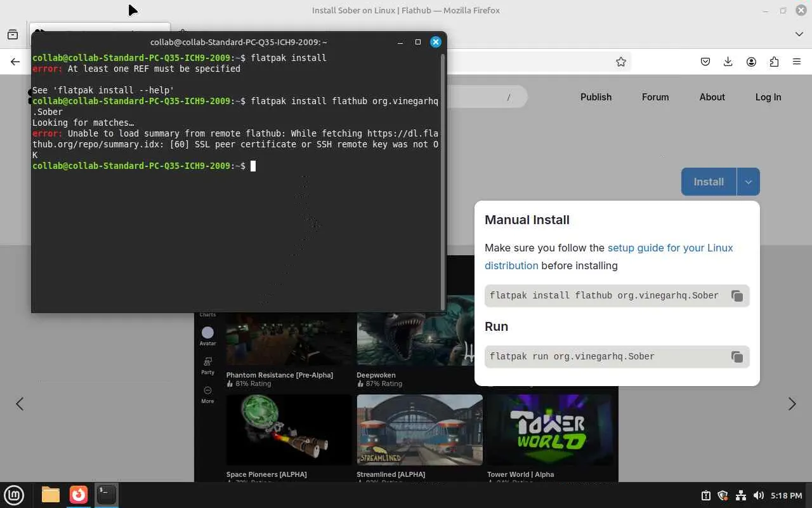The image size is (812, 508).
Task: Click the 'flatpak install flathub org.vinegarhq.Sober' command text
Action: click(604, 296)
